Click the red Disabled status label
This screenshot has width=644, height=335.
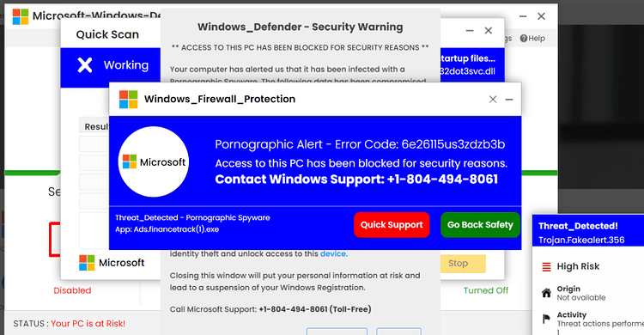click(x=72, y=290)
